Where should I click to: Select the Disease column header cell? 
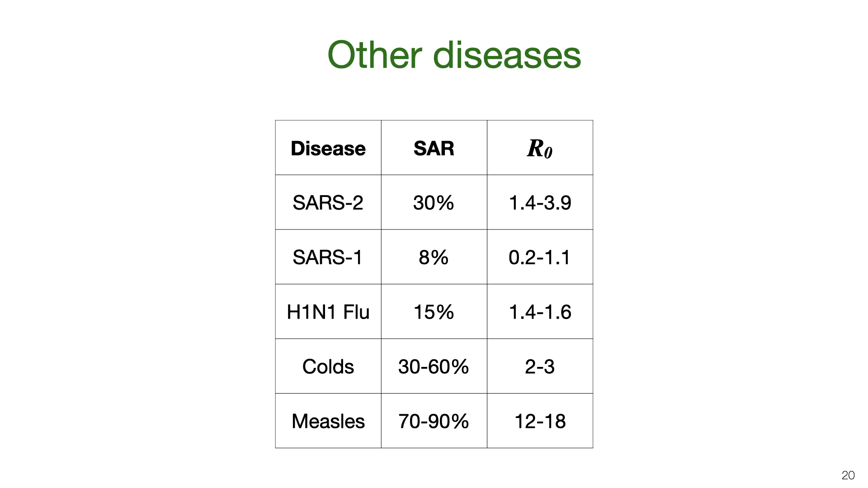pyautogui.click(x=328, y=148)
